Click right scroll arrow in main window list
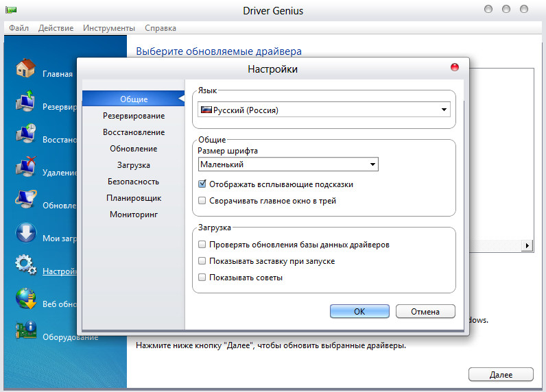This screenshot has height=392, width=546. click(x=527, y=245)
